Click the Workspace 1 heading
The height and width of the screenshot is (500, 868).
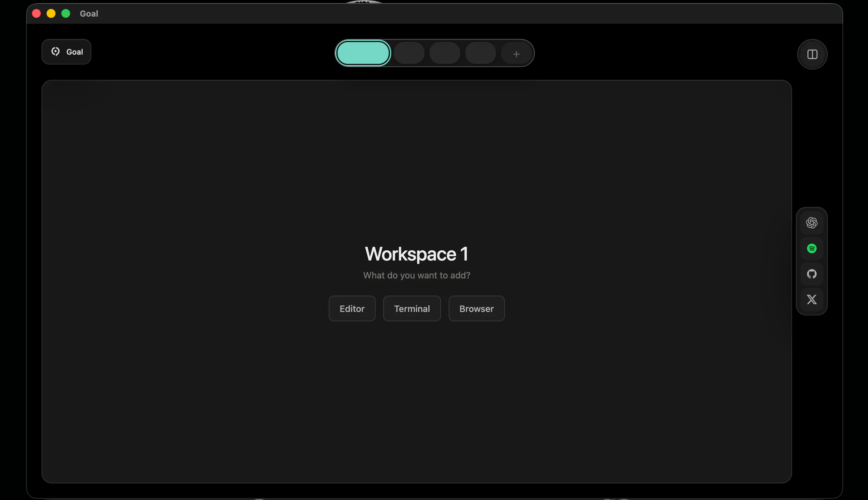[417, 254]
